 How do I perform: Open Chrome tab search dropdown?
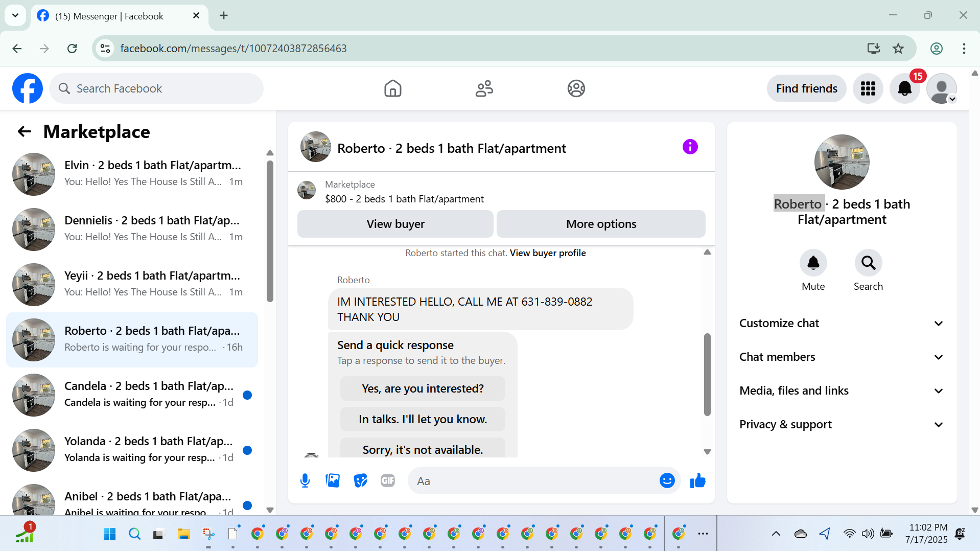click(x=15, y=15)
